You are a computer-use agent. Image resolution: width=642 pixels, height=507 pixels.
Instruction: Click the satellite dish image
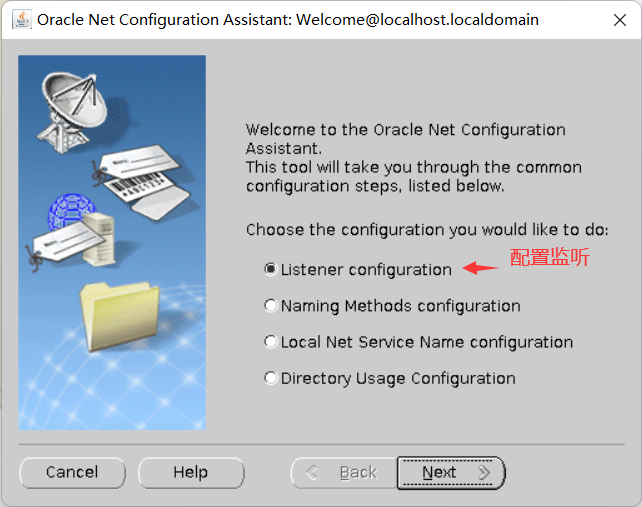pyautogui.click(x=73, y=112)
